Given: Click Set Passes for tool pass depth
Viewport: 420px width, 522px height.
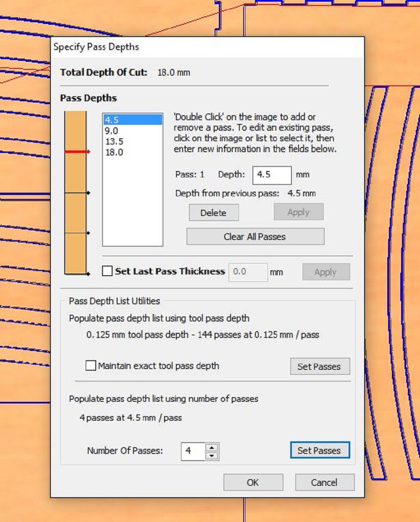Looking at the screenshot, I should pyautogui.click(x=320, y=366).
